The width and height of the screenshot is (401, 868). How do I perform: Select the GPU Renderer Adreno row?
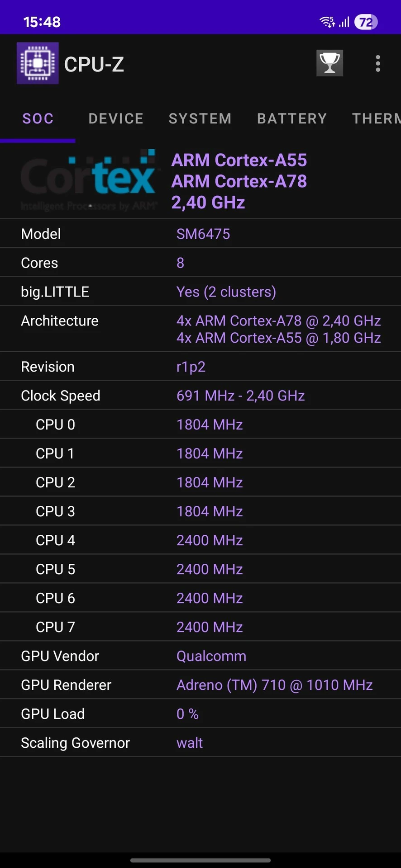200,685
